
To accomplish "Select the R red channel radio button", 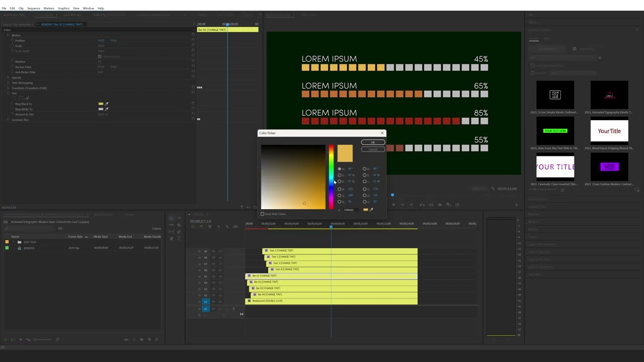I will tap(340, 189).
